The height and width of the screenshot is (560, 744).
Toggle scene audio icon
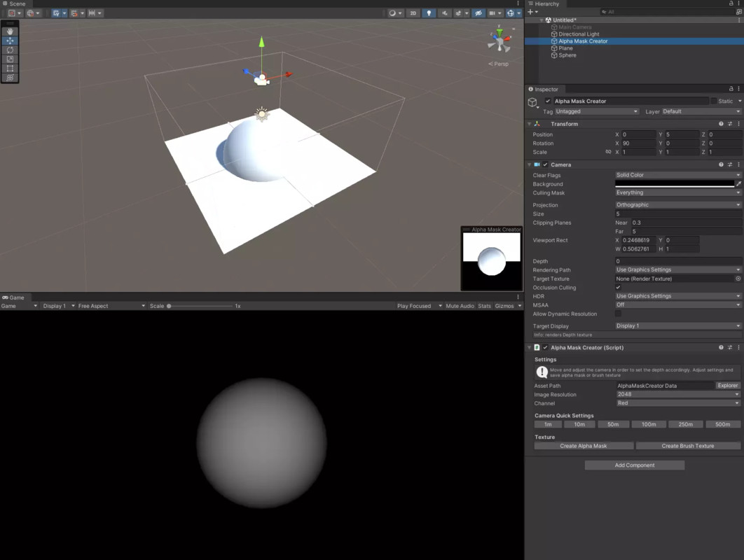pyautogui.click(x=445, y=13)
